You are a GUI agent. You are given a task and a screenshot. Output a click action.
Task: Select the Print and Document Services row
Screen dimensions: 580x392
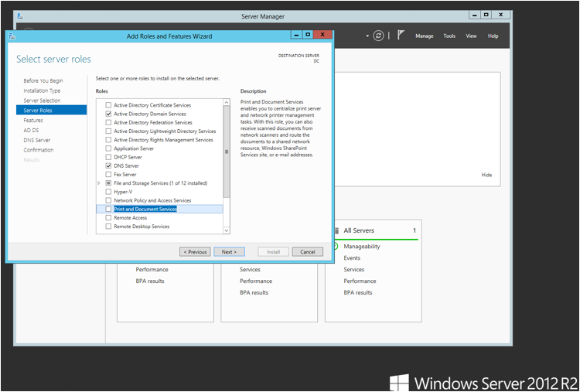159,209
